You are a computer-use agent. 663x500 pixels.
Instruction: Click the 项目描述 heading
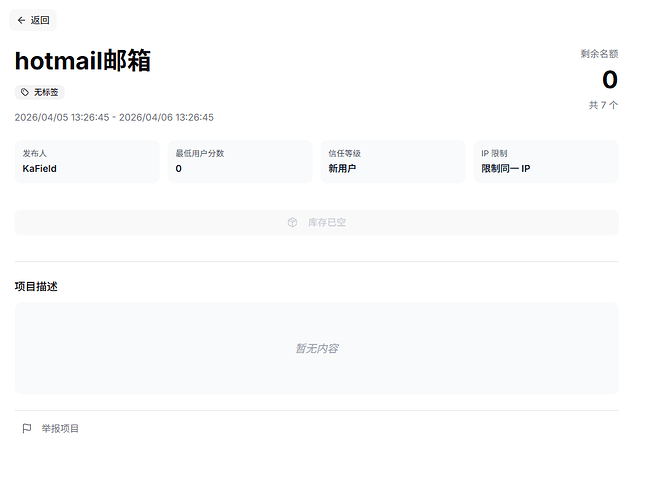coord(36,287)
